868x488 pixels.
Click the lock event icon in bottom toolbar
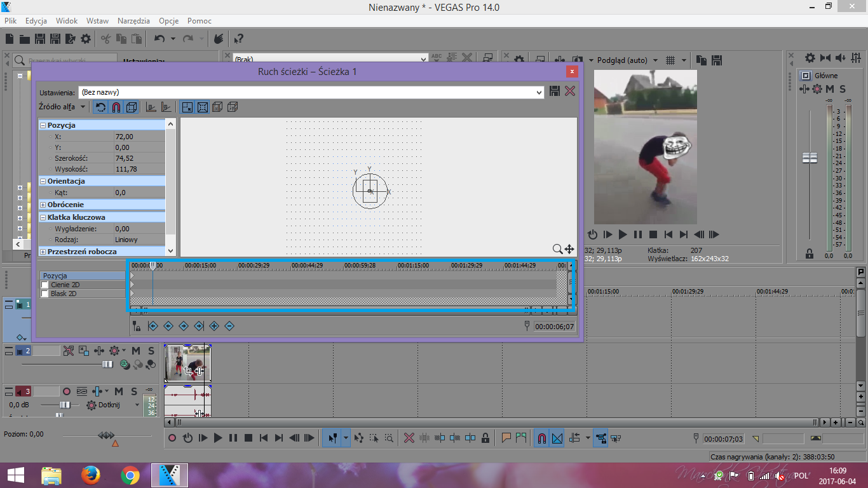click(x=485, y=438)
